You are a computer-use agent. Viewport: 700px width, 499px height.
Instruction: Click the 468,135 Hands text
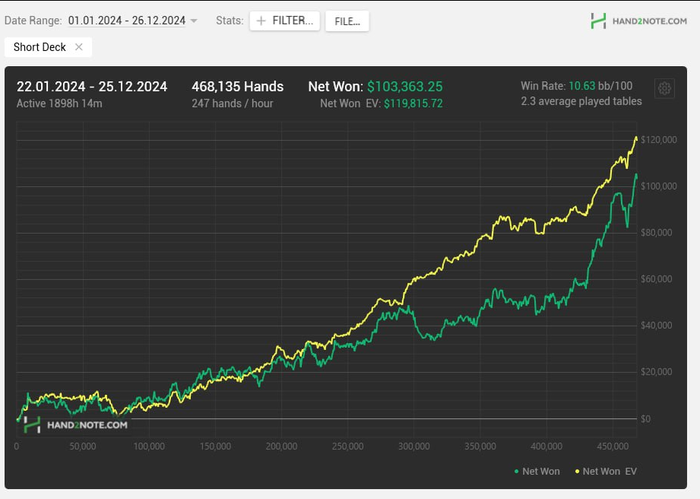point(238,86)
